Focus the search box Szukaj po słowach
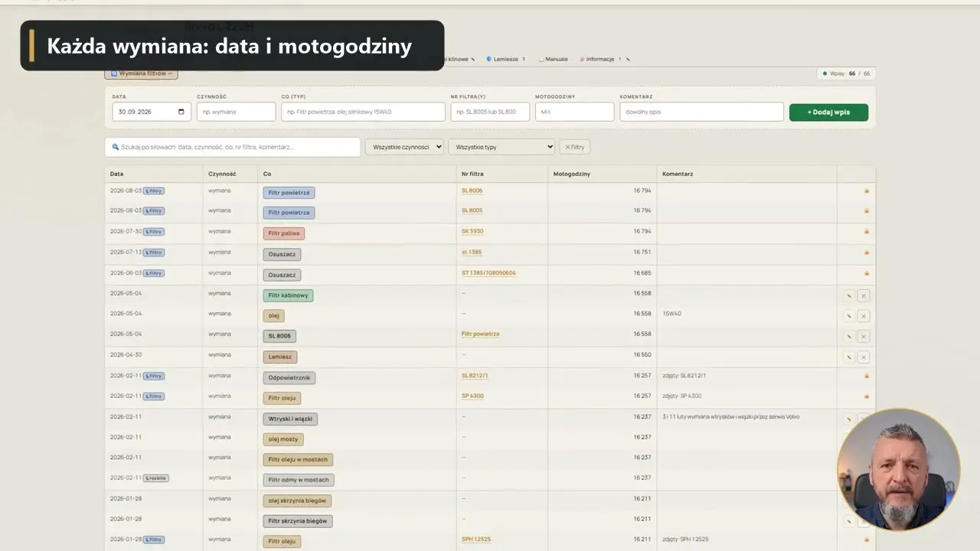980x551 pixels. 233,147
